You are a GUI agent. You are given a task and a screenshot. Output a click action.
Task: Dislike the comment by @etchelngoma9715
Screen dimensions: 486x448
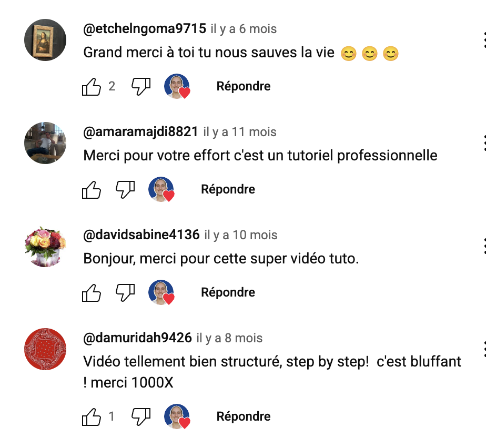141,86
